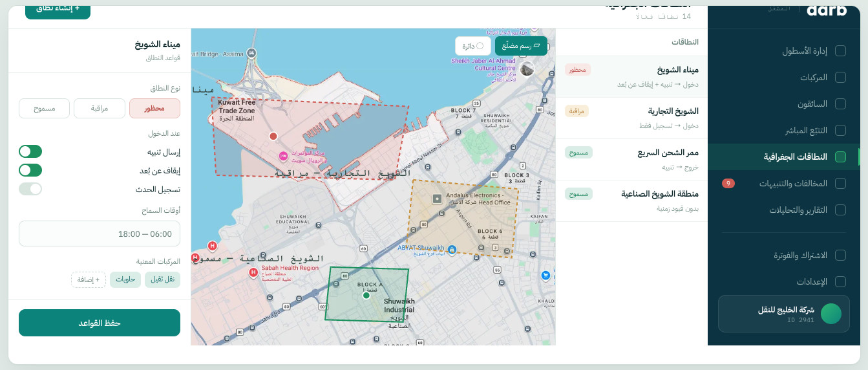Select النطاقات الجغرافية in the sidebar

(x=785, y=157)
